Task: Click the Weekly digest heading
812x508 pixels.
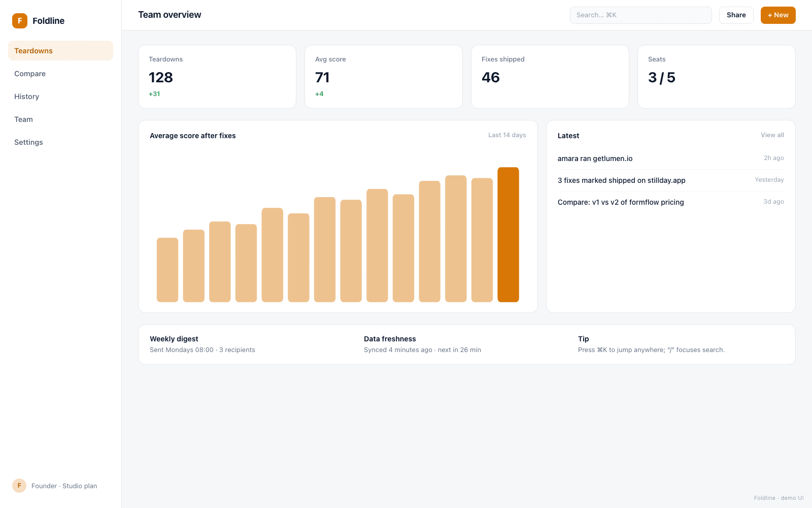Action: click(x=174, y=339)
